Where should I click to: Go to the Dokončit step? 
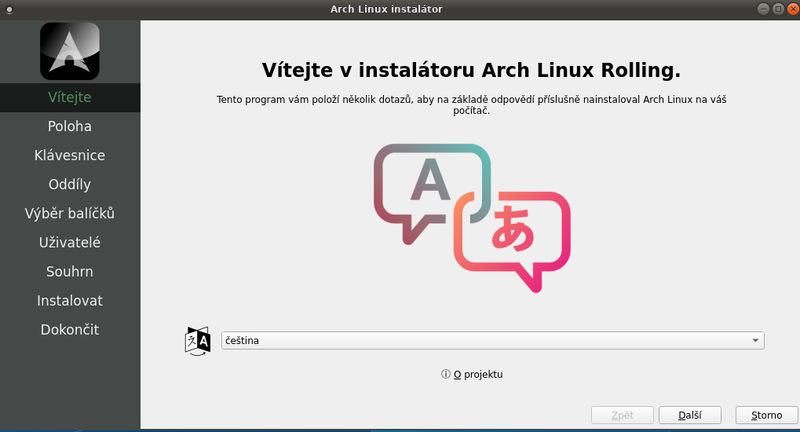69,330
